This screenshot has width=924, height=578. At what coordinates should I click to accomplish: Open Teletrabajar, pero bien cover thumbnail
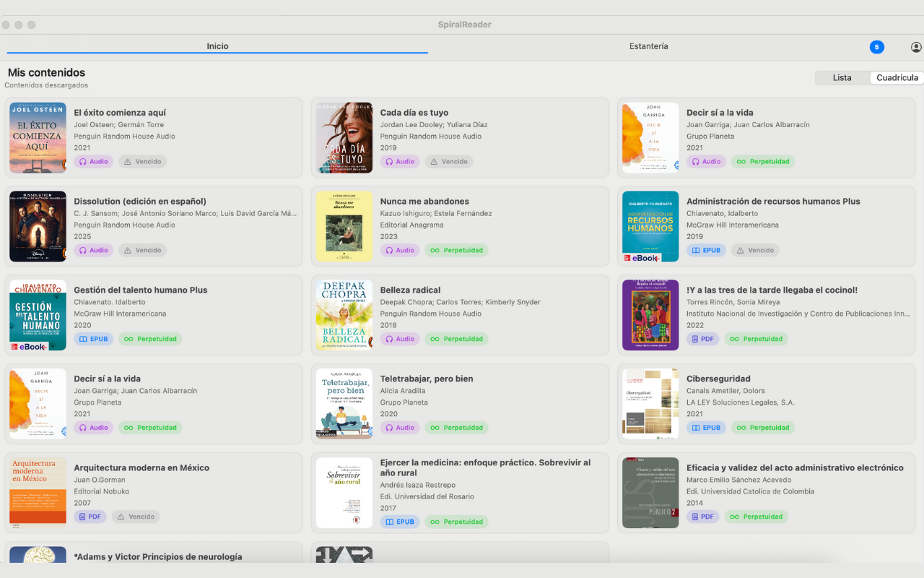pyautogui.click(x=344, y=404)
